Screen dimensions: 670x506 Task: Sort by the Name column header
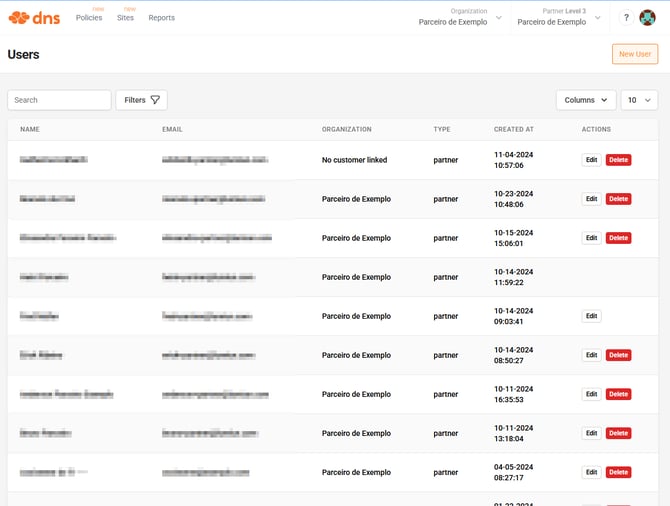30,129
